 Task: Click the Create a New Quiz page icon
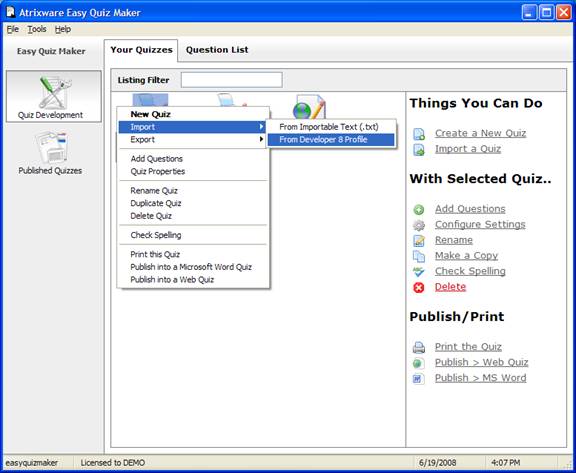click(x=419, y=134)
